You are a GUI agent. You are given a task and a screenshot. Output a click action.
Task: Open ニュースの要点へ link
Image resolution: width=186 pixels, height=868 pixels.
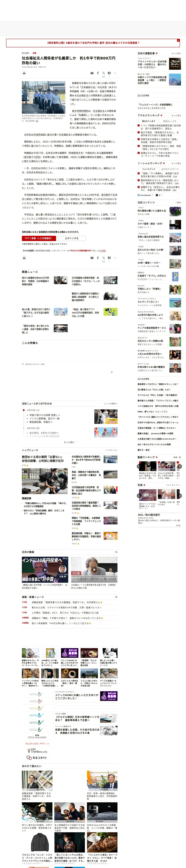tap(110, 403)
